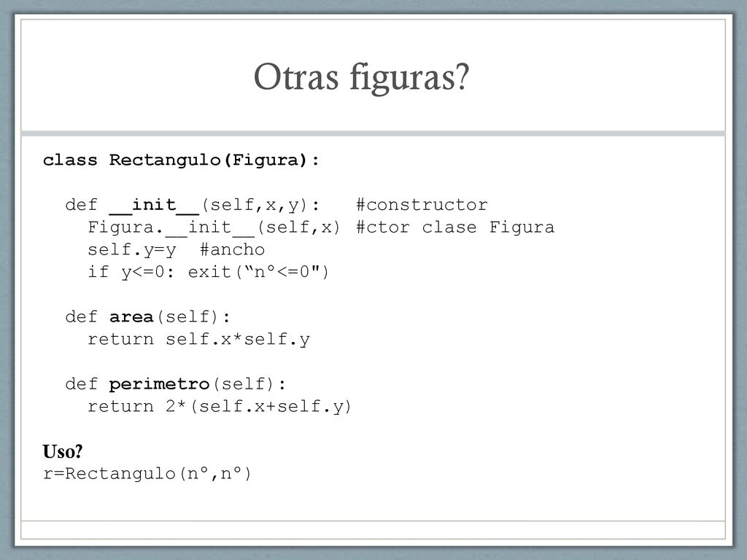Image resolution: width=747 pixels, height=560 pixels.
Task: Click the bold __init__ method name
Action: click(154, 205)
